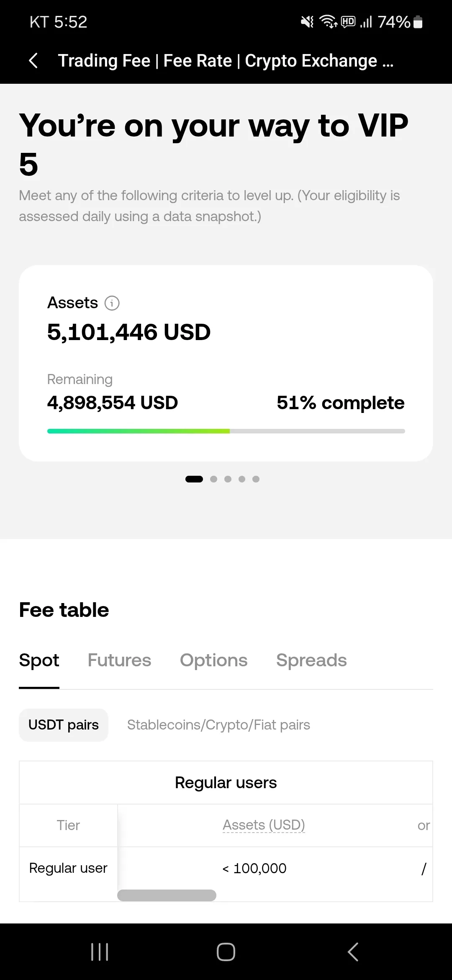Switch to the Futures tab
This screenshot has height=980, width=452.
pos(119,660)
